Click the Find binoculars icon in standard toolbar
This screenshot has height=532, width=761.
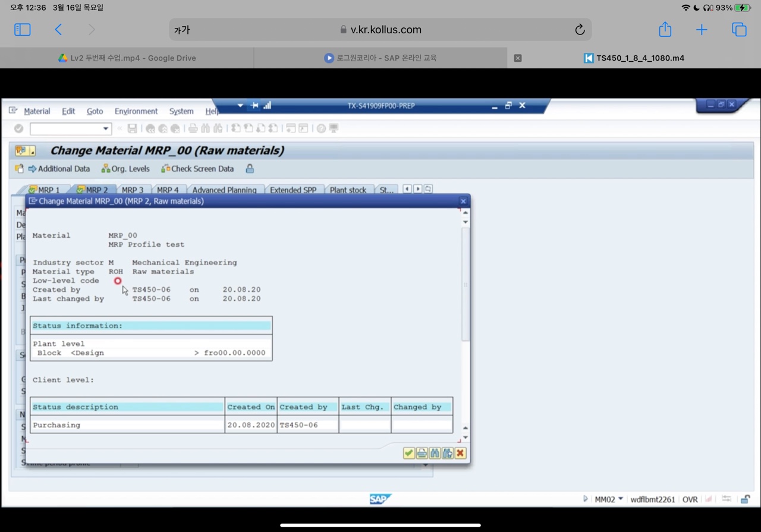(206, 128)
